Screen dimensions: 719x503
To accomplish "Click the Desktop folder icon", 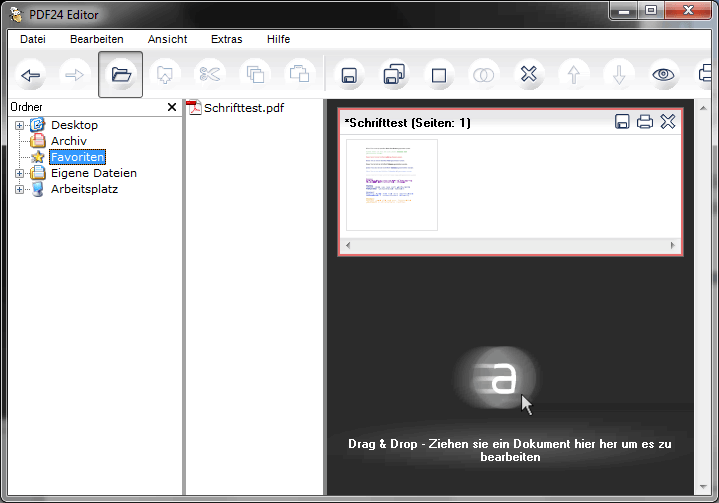I will pyautogui.click(x=38, y=124).
